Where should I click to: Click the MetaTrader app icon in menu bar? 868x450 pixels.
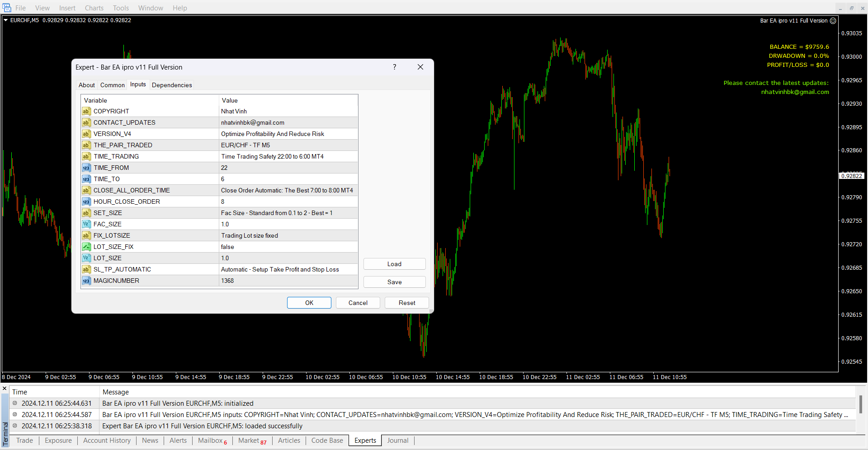7,8
